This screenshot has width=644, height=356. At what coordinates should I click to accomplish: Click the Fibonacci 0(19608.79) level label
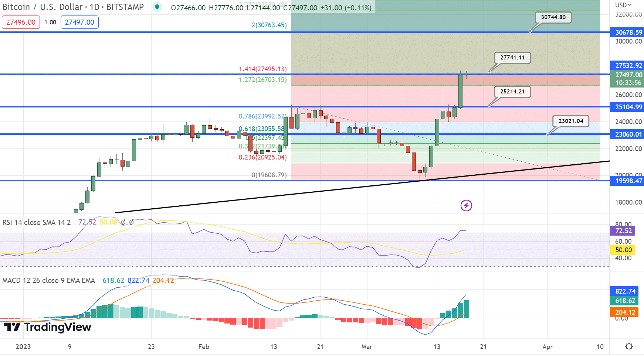click(269, 175)
